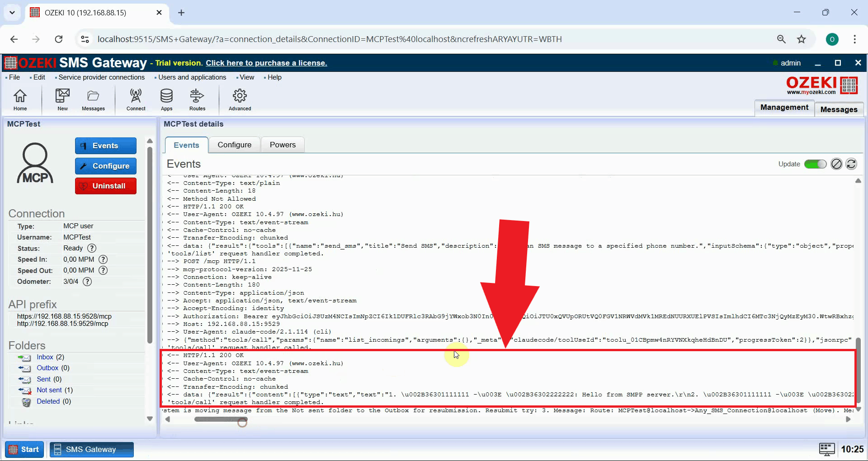This screenshot has width=868, height=461.
Task: Click the help icon next to Speed Out
Action: (103, 270)
